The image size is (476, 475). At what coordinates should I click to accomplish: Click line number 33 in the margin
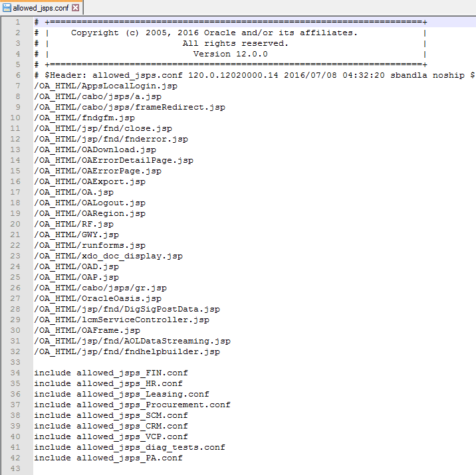pyautogui.click(x=15, y=362)
